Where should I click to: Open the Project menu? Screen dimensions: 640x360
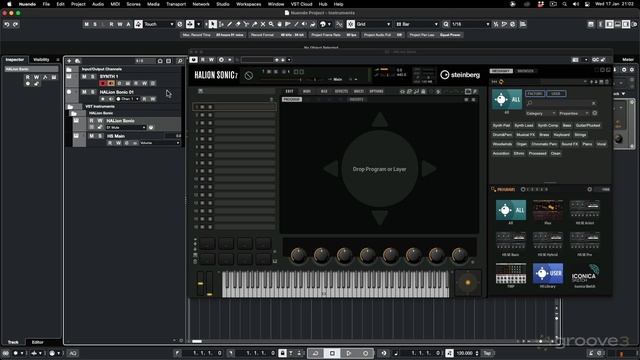pyautogui.click(x=78, y=4)
